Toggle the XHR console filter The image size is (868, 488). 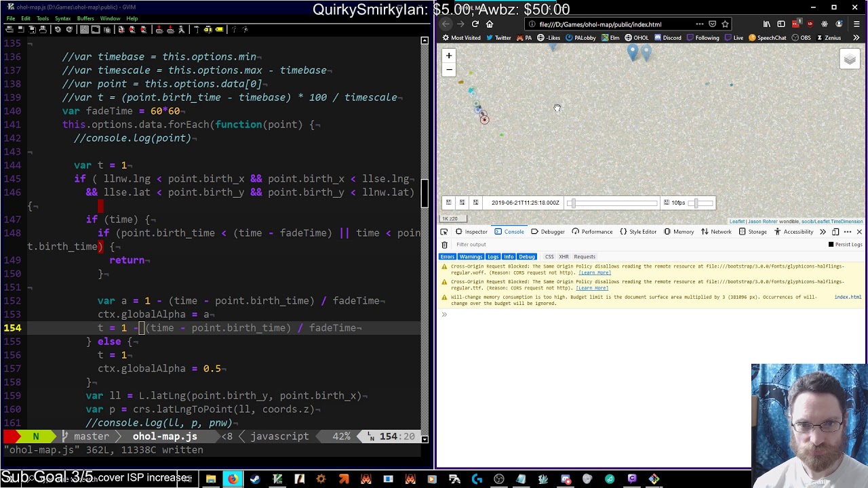(x=564, y=257)
